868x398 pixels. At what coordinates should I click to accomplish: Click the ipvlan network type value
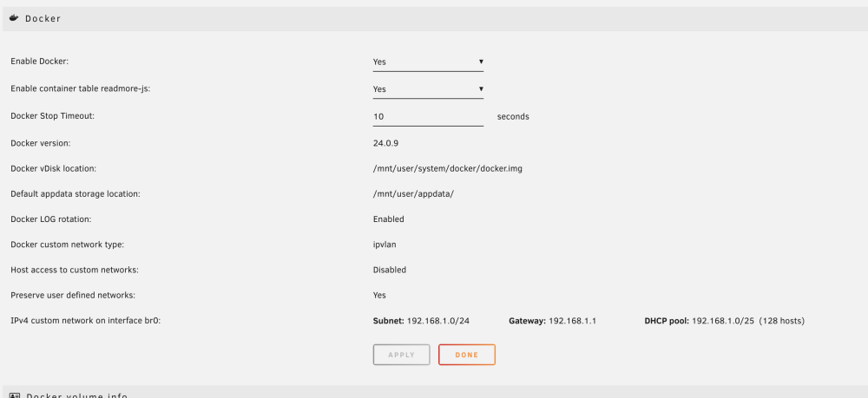coord(385,245)
